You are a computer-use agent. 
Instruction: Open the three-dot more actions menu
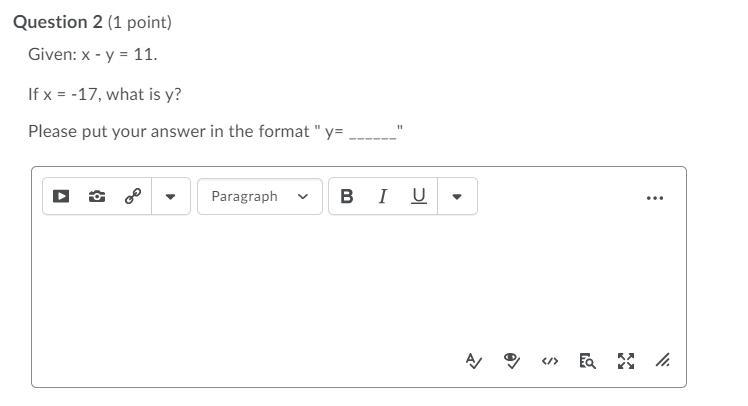[x=655, y=197]
